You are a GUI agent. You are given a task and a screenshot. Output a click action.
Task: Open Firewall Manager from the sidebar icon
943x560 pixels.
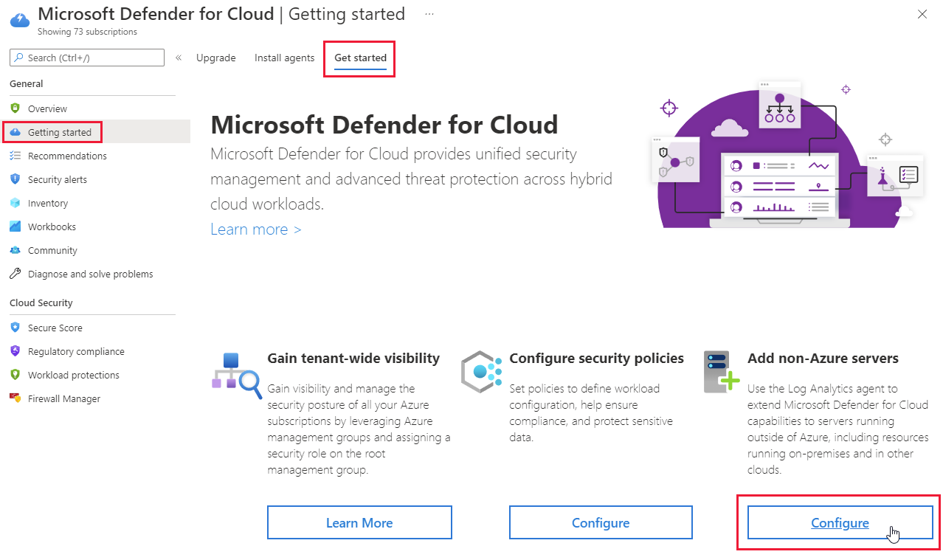point(15,398)
